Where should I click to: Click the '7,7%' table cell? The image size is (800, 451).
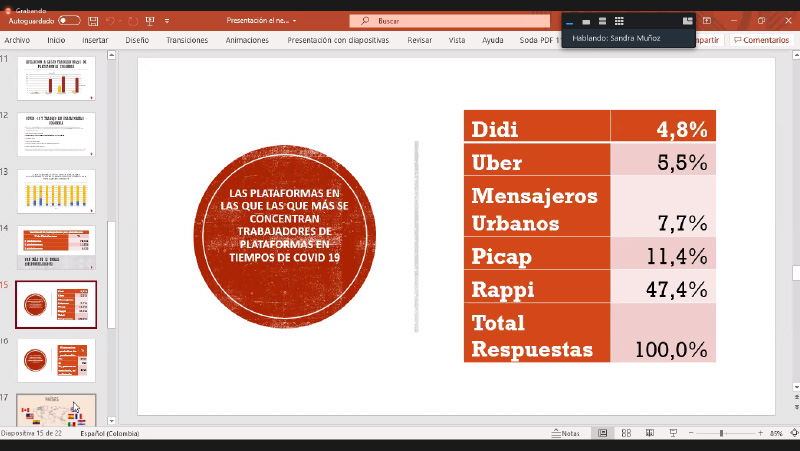663,206
